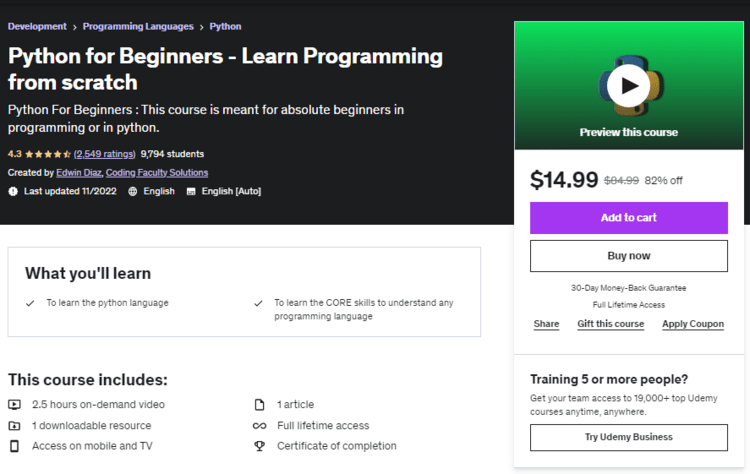Click Gift this course

pyautogui.click(x=610, y=324)
